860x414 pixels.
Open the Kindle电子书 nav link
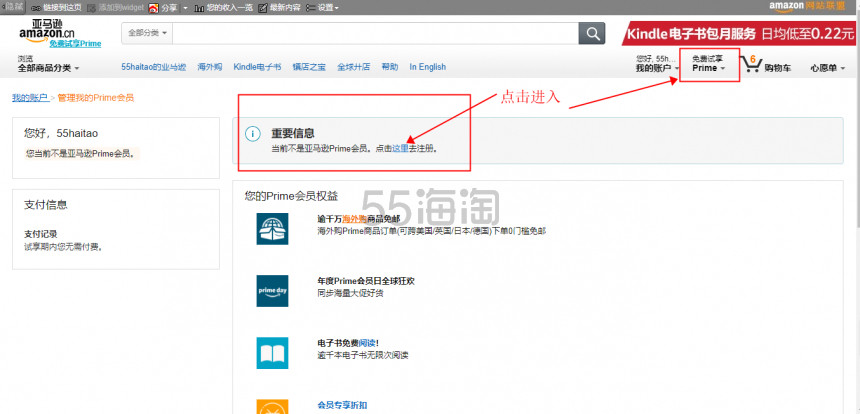257,67
